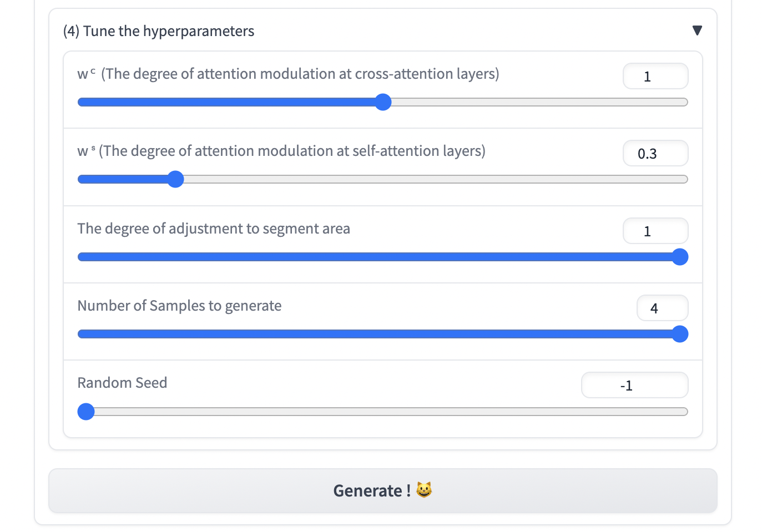Image resolution: width=762 pixels, height=532 pixels.
Task: Grab the cross-attention w c slider handle
Action: tap(383, 102)
